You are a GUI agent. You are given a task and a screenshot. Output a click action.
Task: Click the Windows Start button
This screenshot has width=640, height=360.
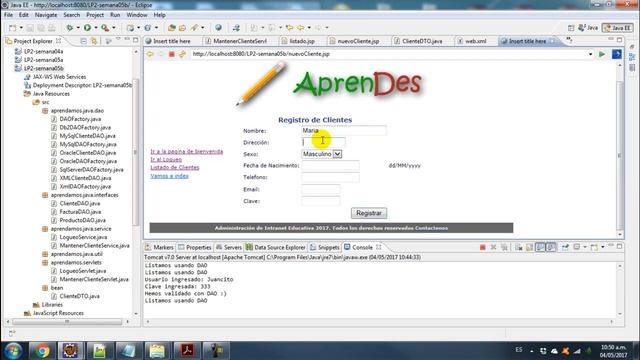coord(13,351)
